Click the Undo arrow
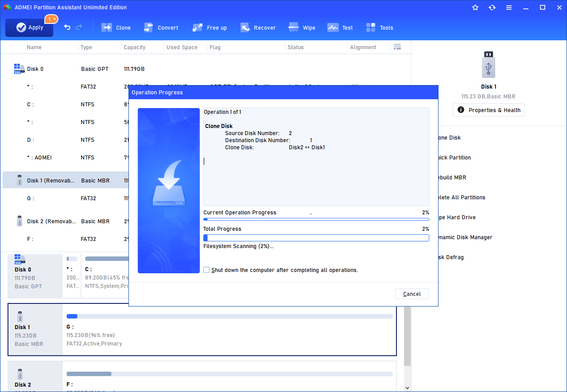The width and height of the screenshot is (567, 392). [x=67, y=27]
